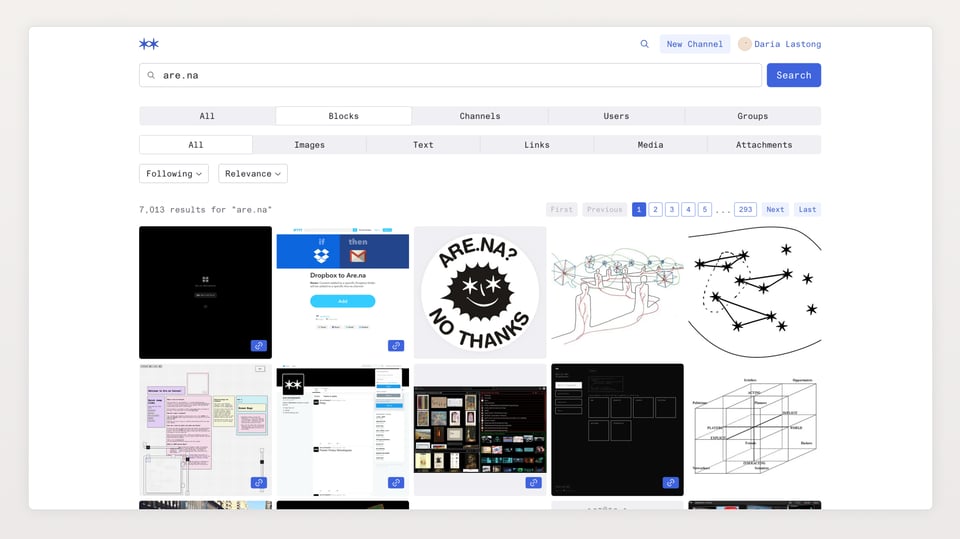The image size is (960, 539).
Task: Click Daria Lastong's avatar
Action: click(744, 44)
